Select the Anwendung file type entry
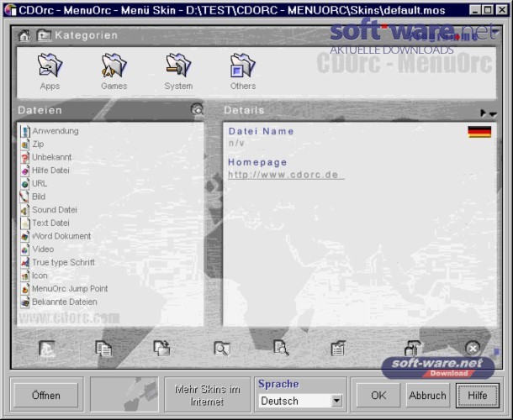The image size is (513, 420). tap(50, 131)
